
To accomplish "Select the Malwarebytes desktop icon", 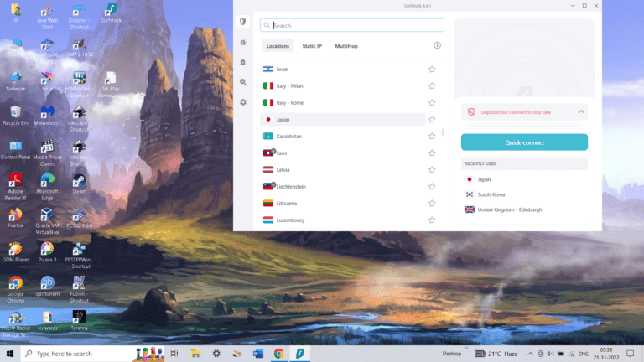I will point(47,116).
